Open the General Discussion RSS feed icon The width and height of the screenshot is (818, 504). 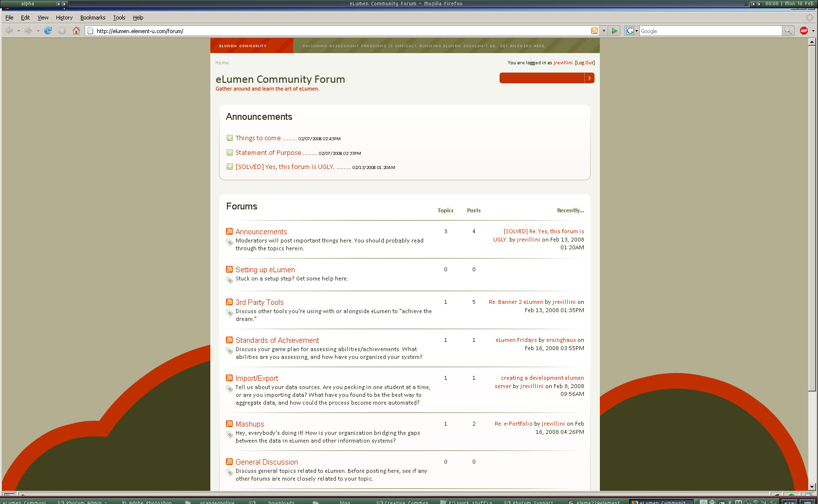[229, 462]
